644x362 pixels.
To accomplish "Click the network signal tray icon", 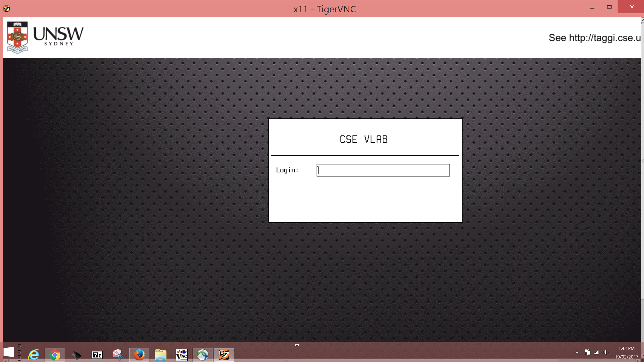I will click(x=596, y=352).
